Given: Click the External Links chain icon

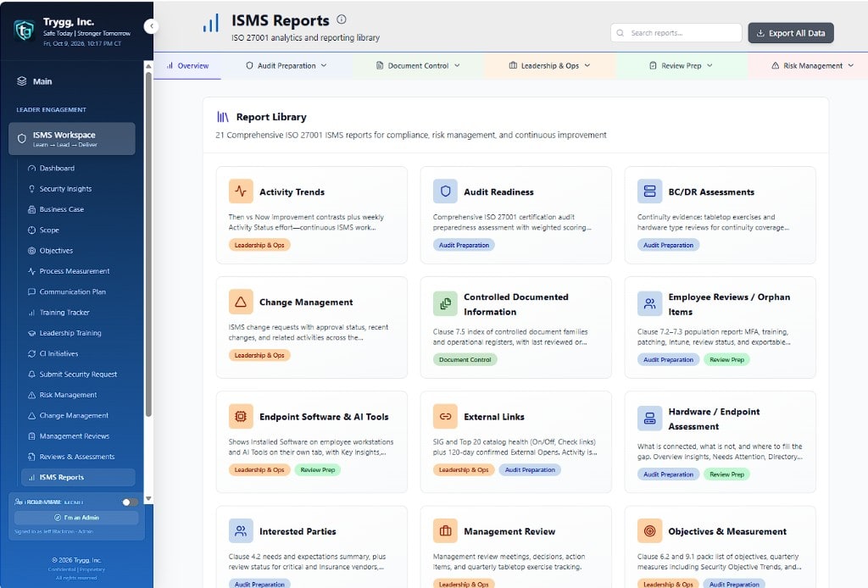Looking at the screenshot, I should [445, 416].
